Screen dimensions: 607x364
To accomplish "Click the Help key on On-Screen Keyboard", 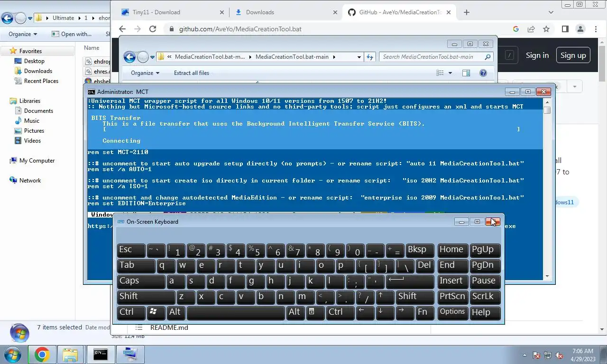I will (x=486, y=312).
